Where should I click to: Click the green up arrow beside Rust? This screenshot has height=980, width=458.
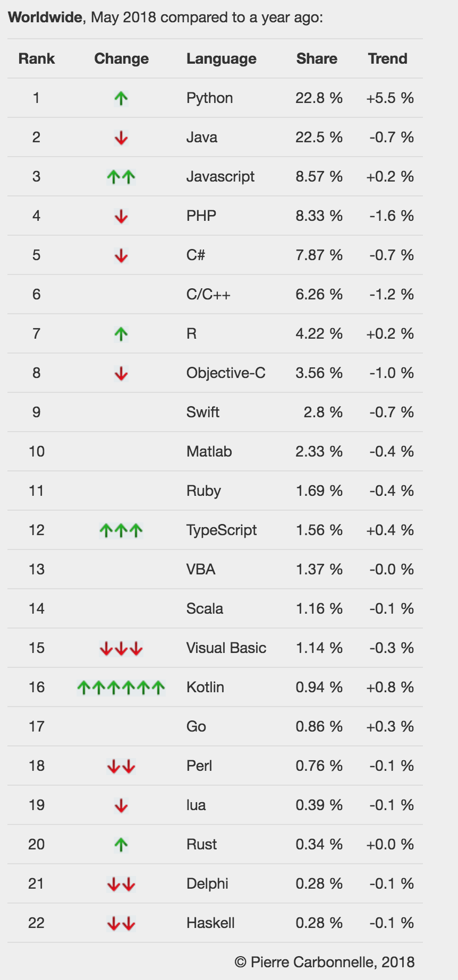pyautogui.click(x=121, y=845)
